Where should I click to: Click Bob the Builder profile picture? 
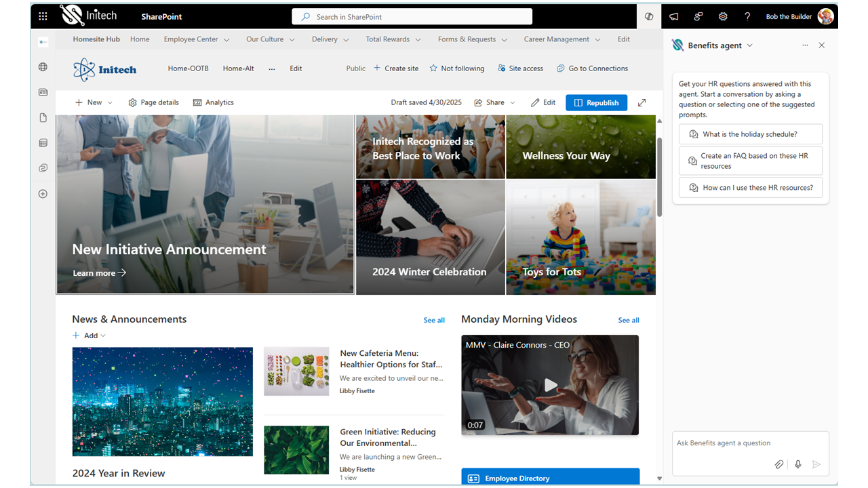click(x=825, y=16)
